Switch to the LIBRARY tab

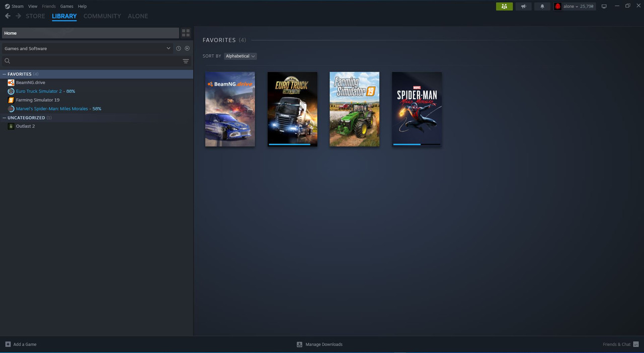pyautogui.click(x=64, y=16)
